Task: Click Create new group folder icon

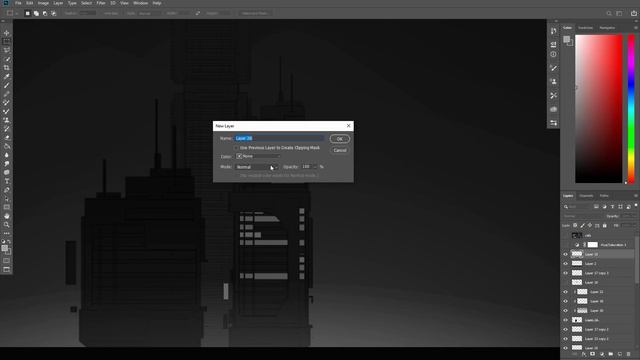Action: coord(611,354)
